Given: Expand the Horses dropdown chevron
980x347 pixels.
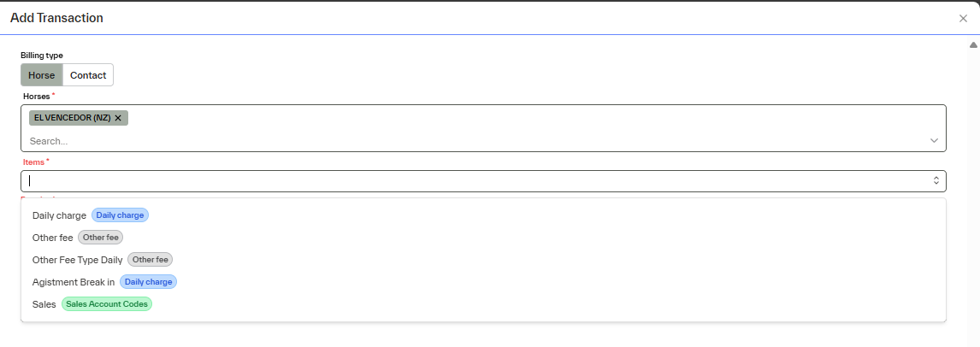Looking at the screenshot, I should [935, 141].
